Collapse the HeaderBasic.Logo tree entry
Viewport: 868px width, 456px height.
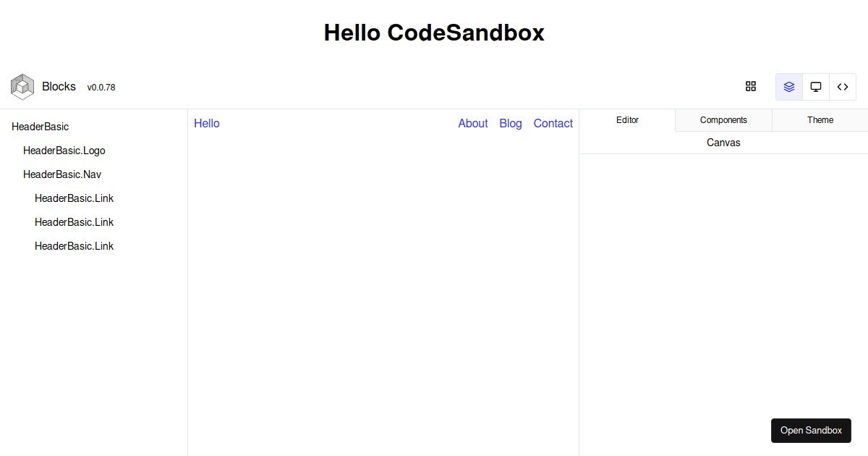tap(64, 151)
